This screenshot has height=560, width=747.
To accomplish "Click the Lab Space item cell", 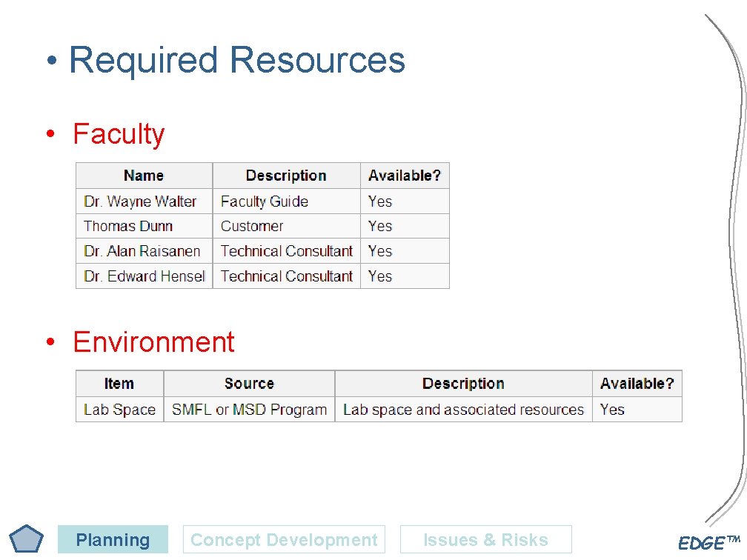I will click(119, 409).
